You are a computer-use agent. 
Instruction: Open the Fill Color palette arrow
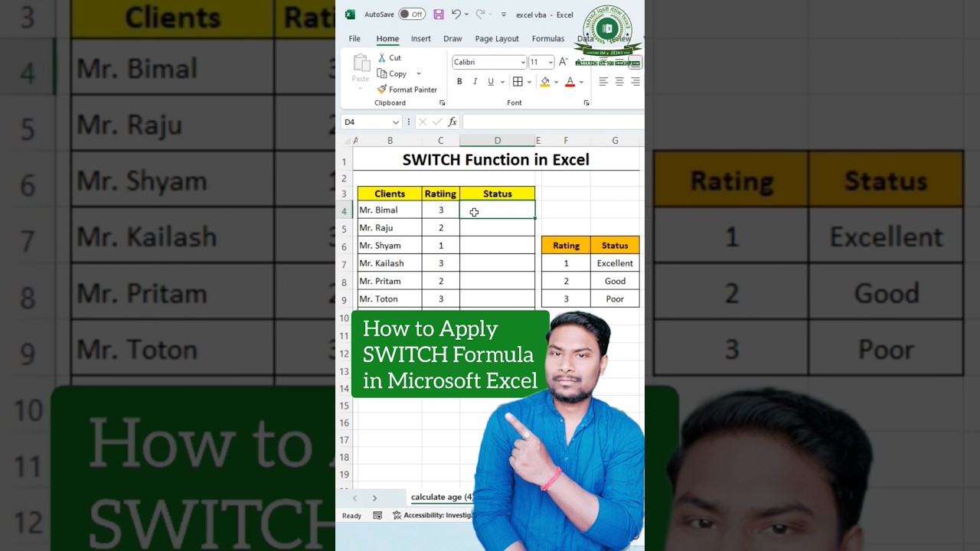point(556,82)
